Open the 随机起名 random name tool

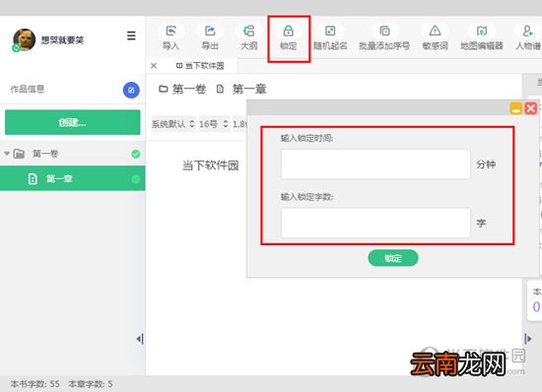click(330, 37)
